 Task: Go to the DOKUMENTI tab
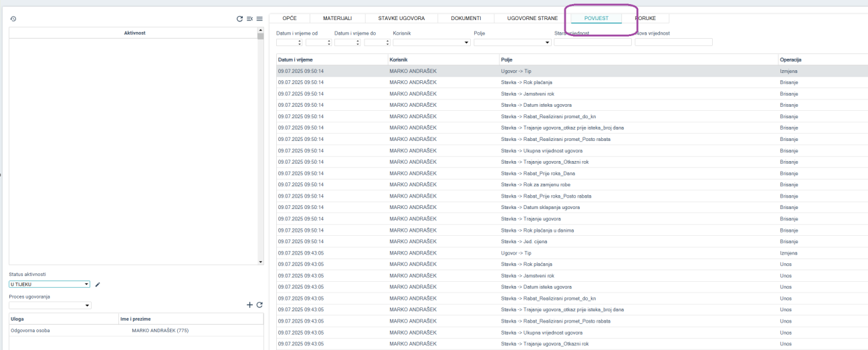[x=466, y=18]
